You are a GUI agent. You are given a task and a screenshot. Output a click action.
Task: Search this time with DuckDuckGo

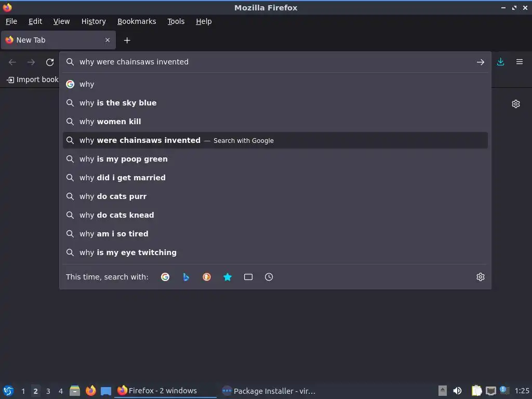click(x=207, y=277)
